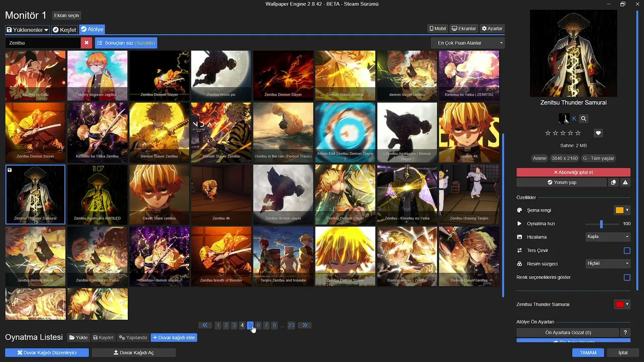Jump forward with the double-right pagination arrow
Image resolution: width=644 pixels, height=362 pixels.
(305, 325)
